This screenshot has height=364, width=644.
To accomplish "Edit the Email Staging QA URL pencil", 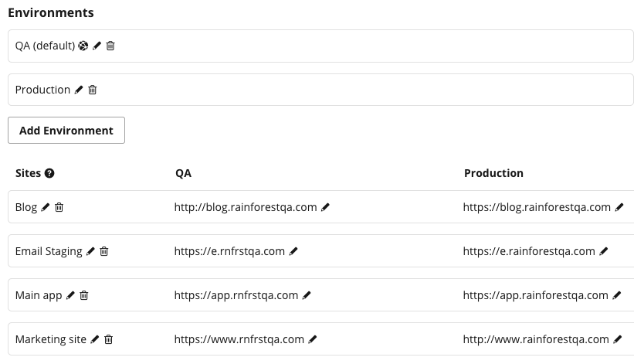I will 293,251.
